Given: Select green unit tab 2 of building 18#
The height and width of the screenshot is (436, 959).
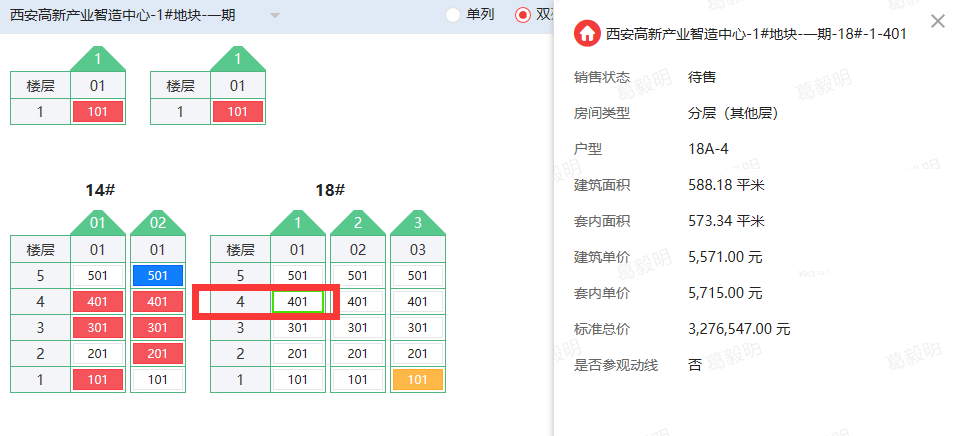Looking at the screenshot, I should pos(357,222).
